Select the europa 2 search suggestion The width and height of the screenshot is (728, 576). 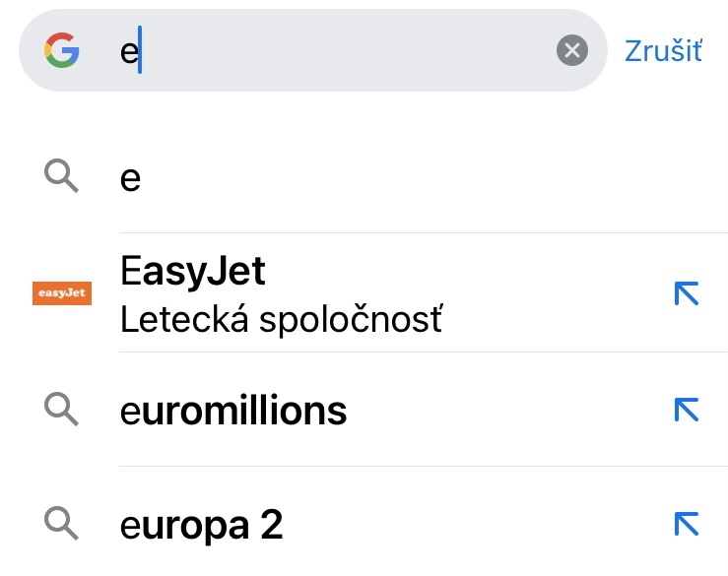(201, 526)
